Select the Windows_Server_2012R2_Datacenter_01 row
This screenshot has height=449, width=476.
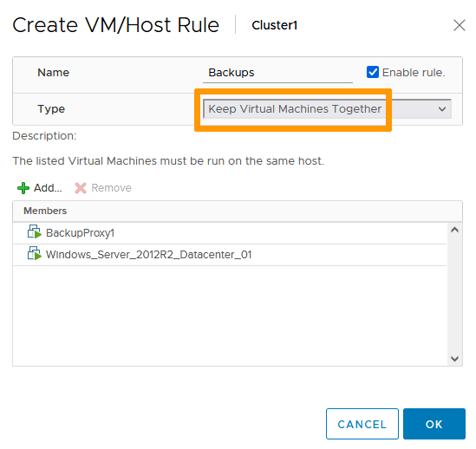pyautogui.click(x=230, y=255)
